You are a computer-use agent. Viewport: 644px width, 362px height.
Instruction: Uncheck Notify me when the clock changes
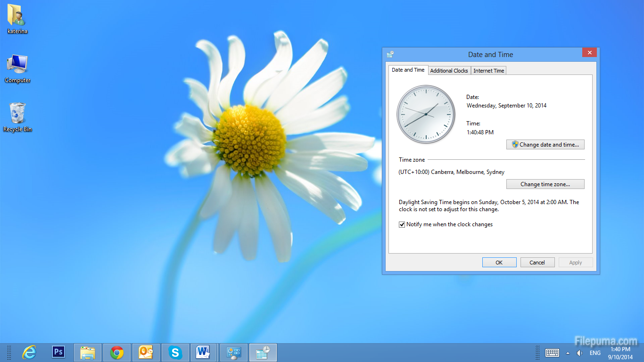[x=402, y=225]
